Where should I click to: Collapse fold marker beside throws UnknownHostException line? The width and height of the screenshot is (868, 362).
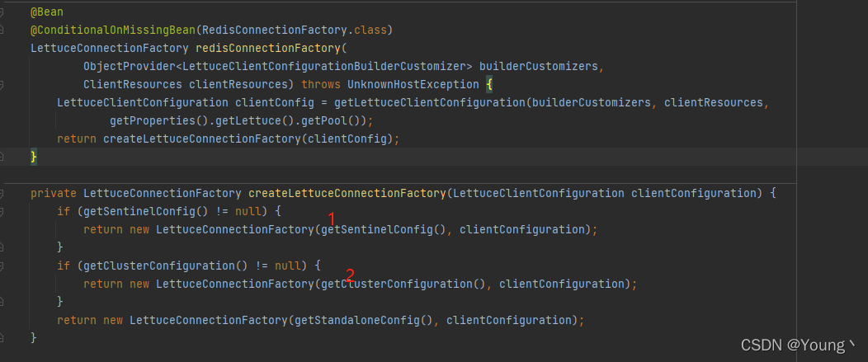pyautogui.click(x=2, y=85)
